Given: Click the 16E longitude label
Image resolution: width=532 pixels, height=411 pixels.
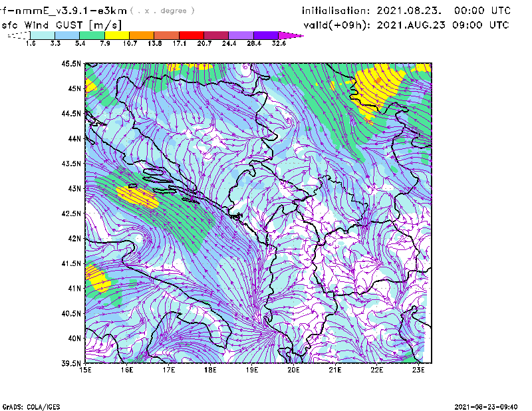Looking at the screenshot, I should click(127, 370).
